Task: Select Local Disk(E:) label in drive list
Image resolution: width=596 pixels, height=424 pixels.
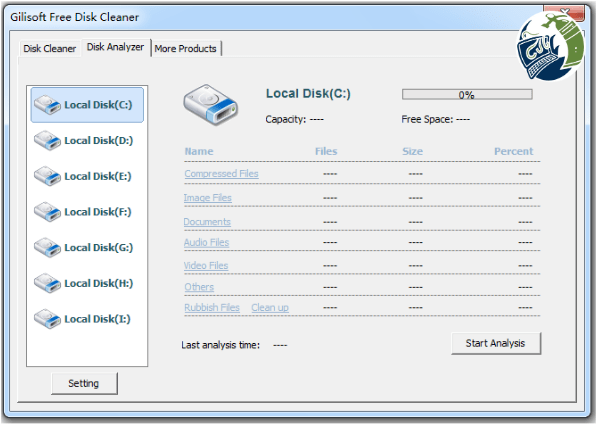Action: pos(98,176)
